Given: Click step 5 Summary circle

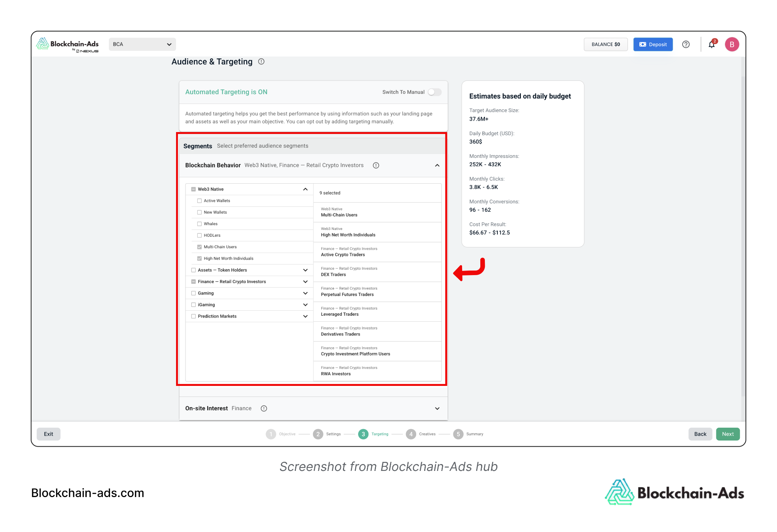Looking at the screenshot, I should tap(458, 434).
